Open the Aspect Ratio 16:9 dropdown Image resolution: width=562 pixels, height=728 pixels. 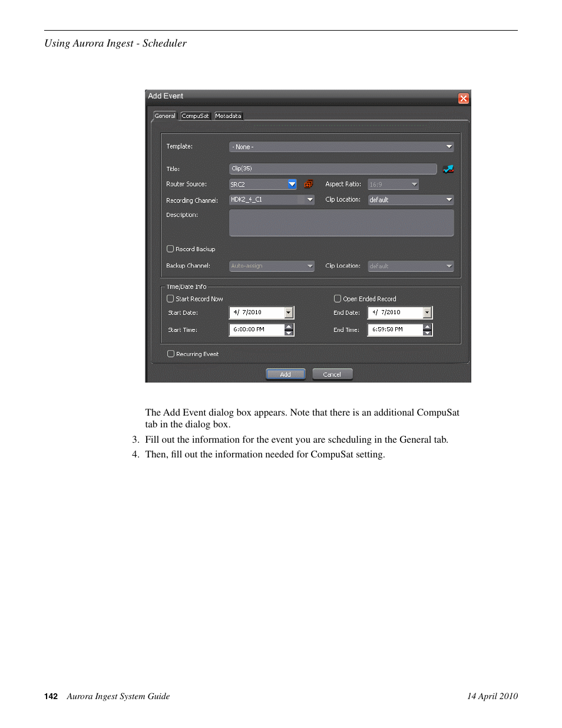tap(394, 185)
